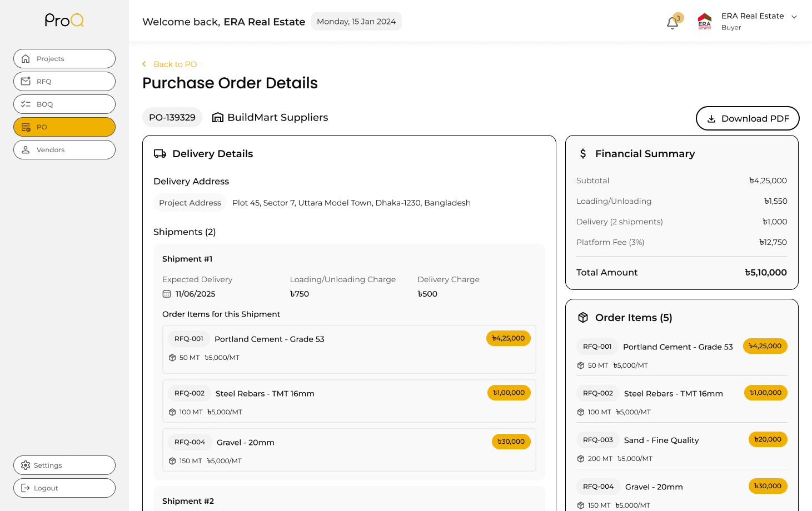Click the Order Items box icon
The image size is (812, 511).
pyautogui.click(x=583, y=318)
